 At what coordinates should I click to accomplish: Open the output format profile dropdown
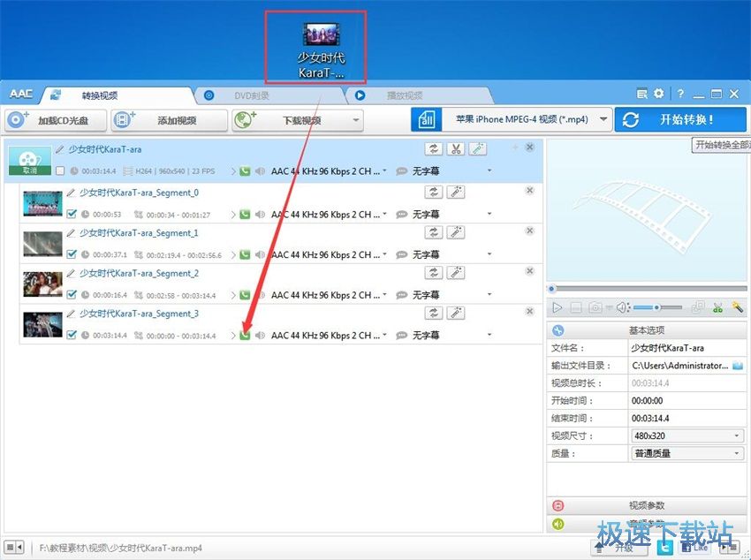click(603, 119)
